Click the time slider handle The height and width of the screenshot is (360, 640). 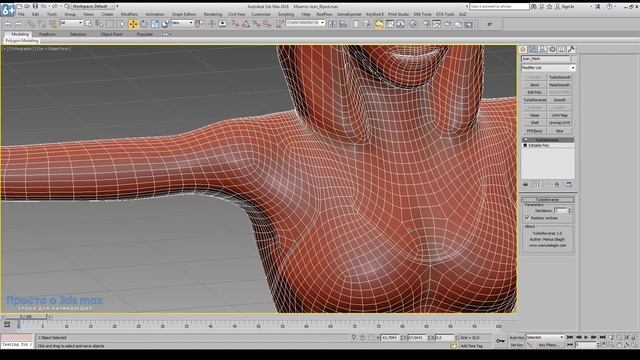click(x=26, y=316)
